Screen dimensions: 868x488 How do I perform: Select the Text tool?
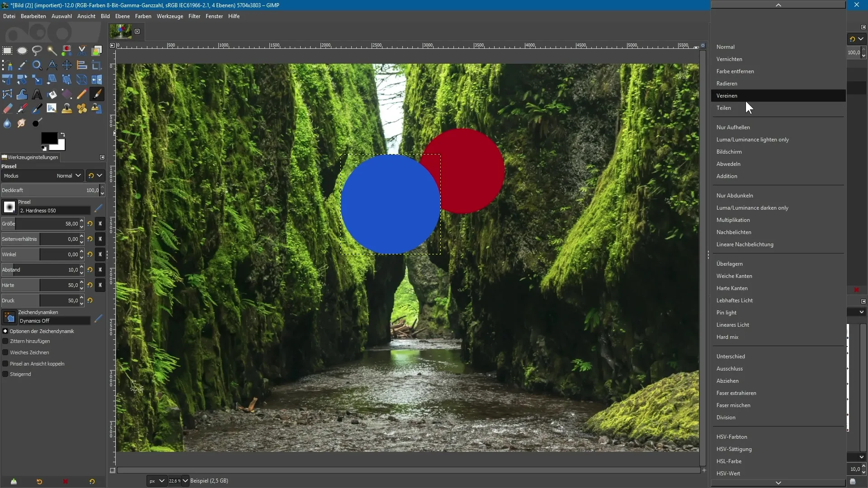(x=37, y=94)
